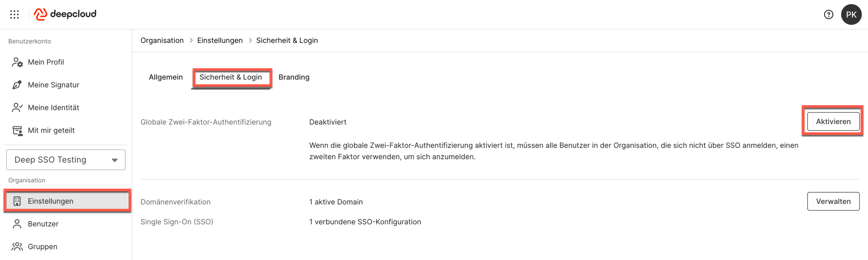Click the Mit mir geteilt icon
The width and height of the screenshot is (868, 260).
(17, 130)
